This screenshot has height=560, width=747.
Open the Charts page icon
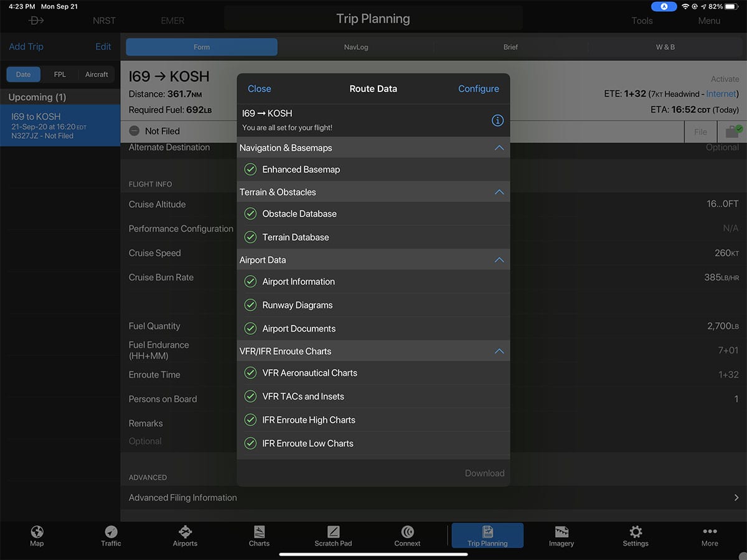tap(259, 532)
